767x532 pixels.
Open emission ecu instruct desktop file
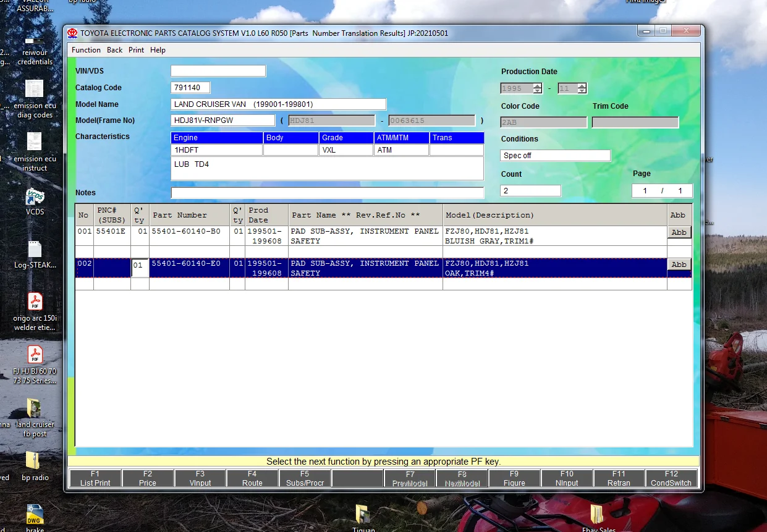pos(35,152)
